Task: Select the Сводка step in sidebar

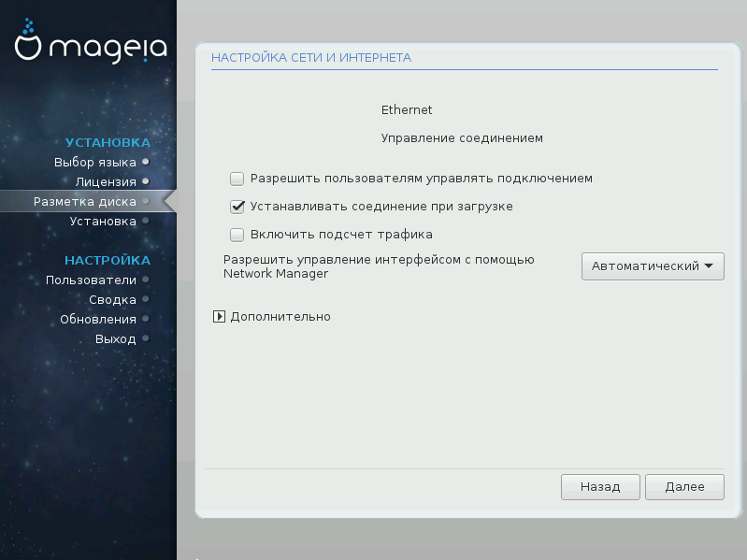Action: (112, 299)
